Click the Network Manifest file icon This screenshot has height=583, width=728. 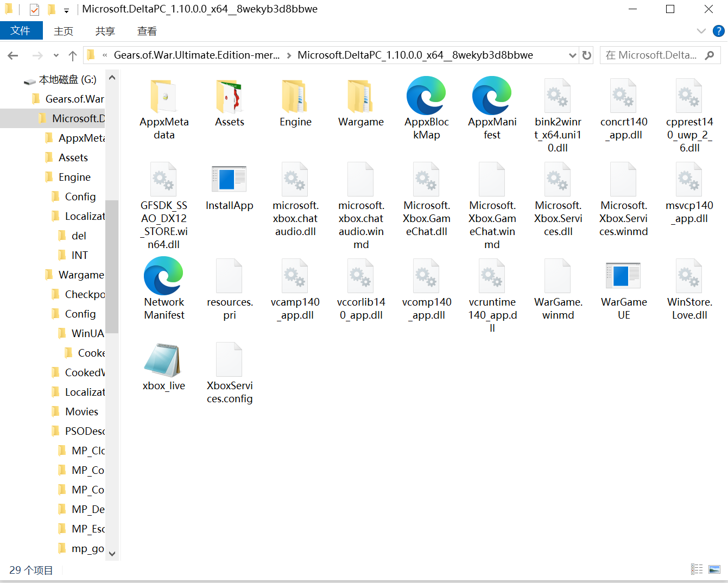coord(163,277)
